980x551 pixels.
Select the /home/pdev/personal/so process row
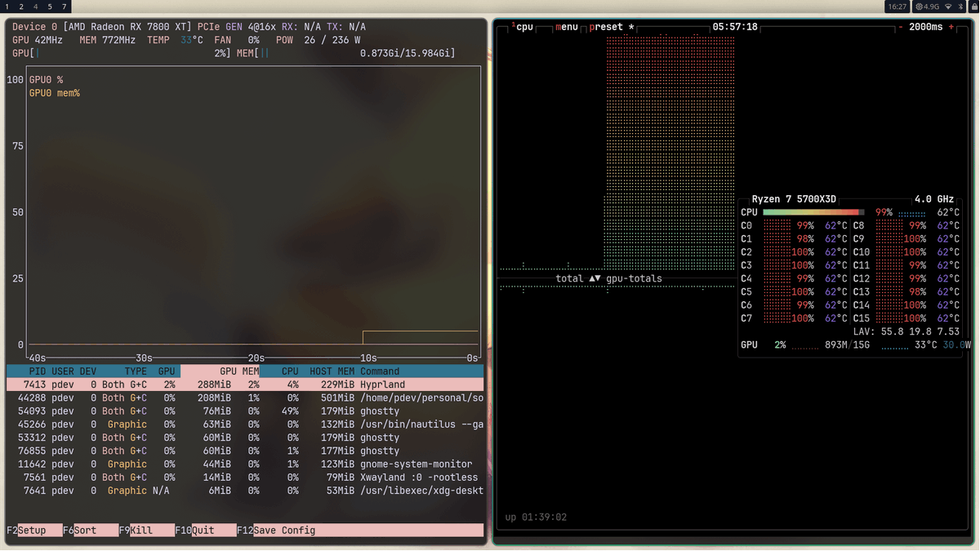pyautogui.click(x=245, y=398)
